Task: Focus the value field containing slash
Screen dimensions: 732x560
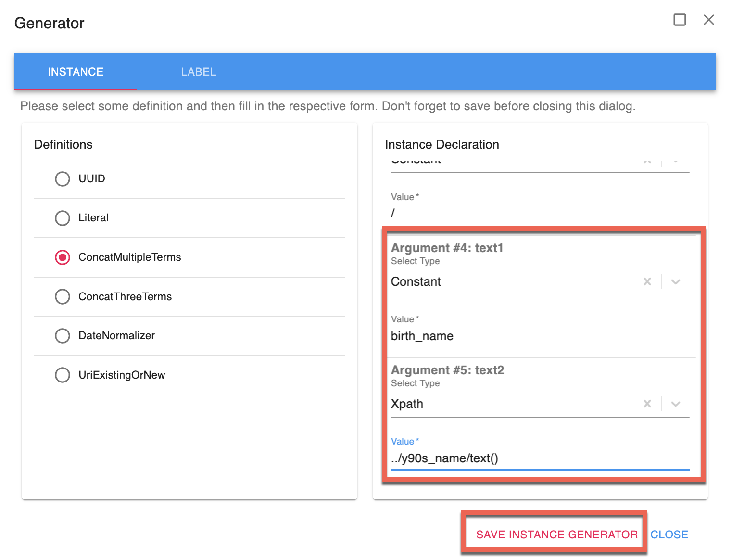Action: coord(539,213)
